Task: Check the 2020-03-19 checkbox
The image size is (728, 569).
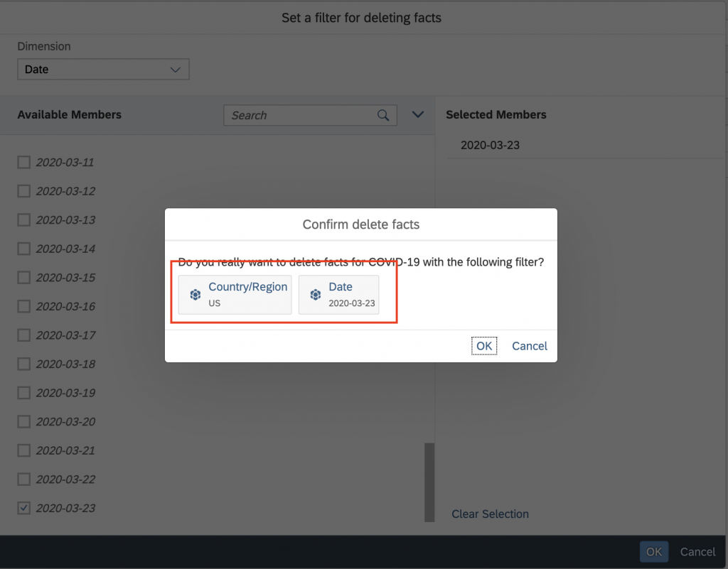Action: [x=23, y=393]
